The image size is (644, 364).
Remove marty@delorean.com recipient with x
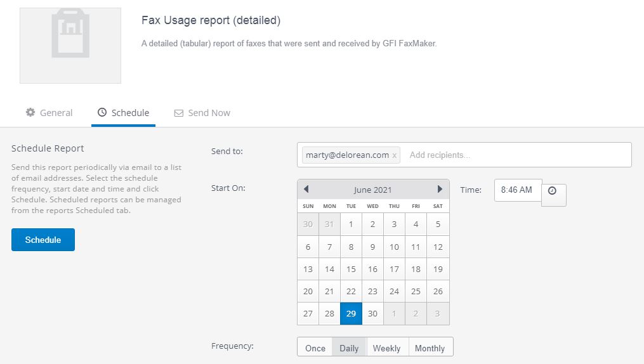coord(394,155)
